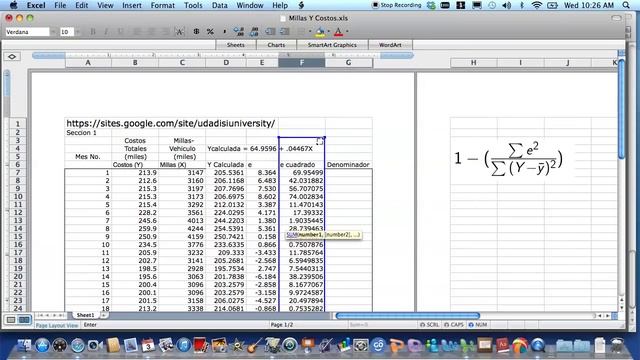The width and height of the screenshot is (640, 360).
Task: Open the borders dropdown arrow
Action: [310, 31]
